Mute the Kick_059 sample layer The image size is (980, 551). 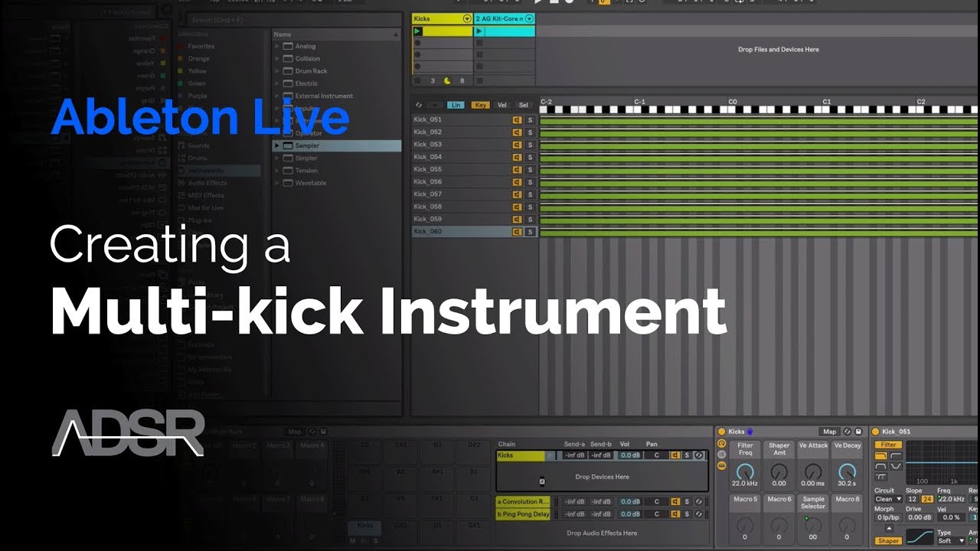click(518, 219)
